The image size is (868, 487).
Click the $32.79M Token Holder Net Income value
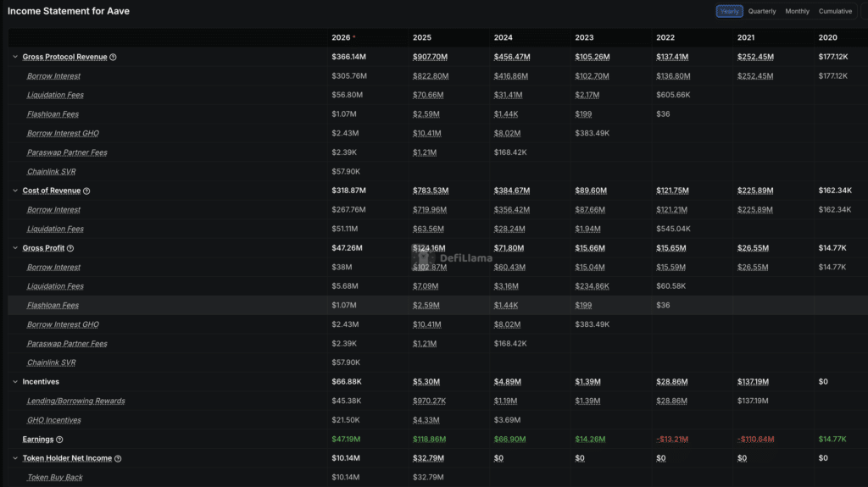coord(428,458)
